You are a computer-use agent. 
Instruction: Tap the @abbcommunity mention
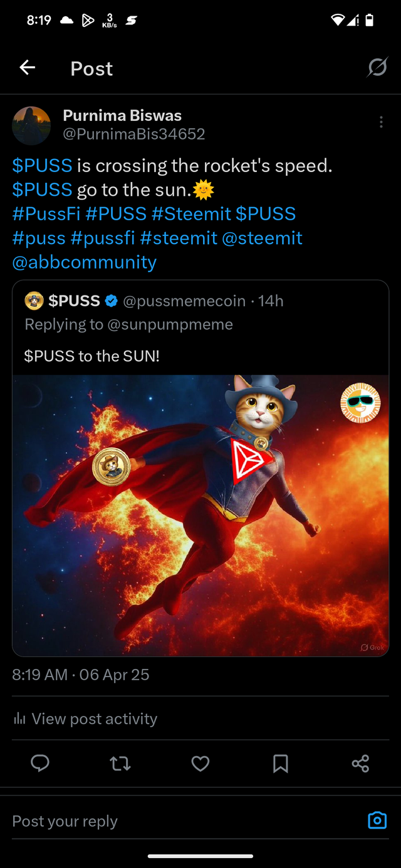[x=84, y=262]
